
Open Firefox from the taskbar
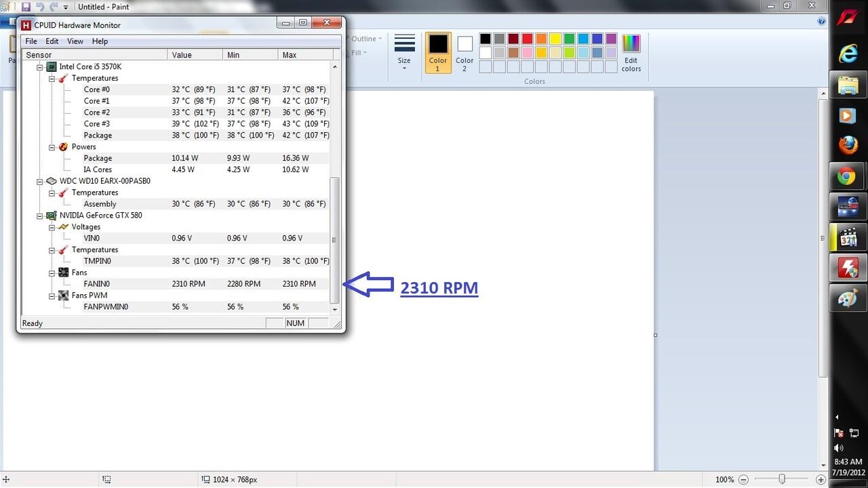coord(848,146)
